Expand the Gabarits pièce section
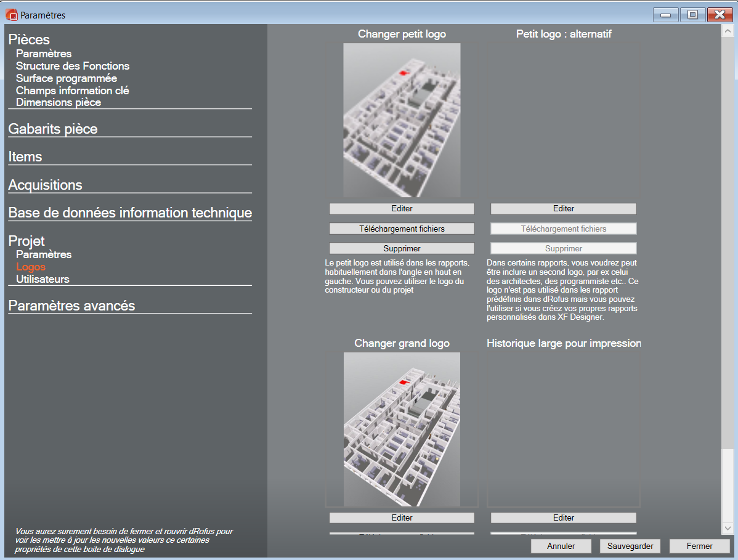The image size is (738, 560). (x=53, y=129)
